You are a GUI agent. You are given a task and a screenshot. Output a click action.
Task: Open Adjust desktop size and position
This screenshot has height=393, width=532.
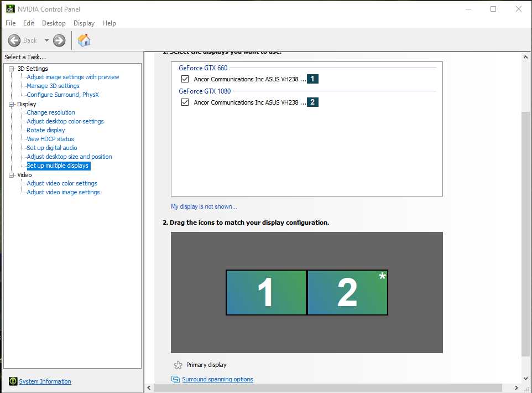(69, 157)
